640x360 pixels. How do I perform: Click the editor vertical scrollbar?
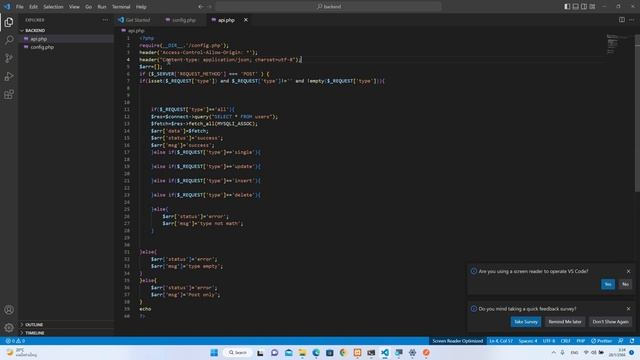tap(637, 112)
